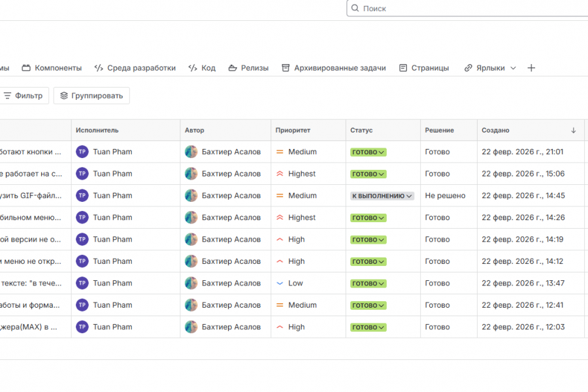Open the last row ГОТОВО status dropdown
Viewport: 588px width, 392px height.
pyautogui.click(x=368, y=327)
